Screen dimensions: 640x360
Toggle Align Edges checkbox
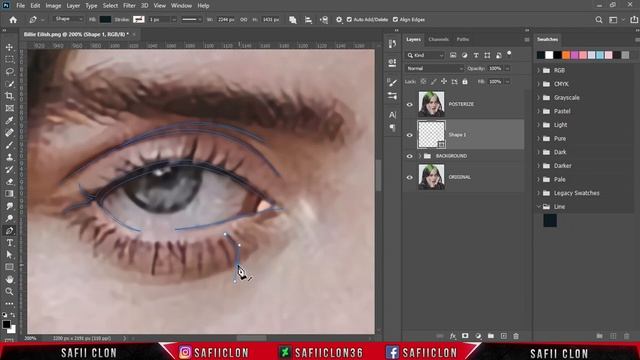click(395, 20)
